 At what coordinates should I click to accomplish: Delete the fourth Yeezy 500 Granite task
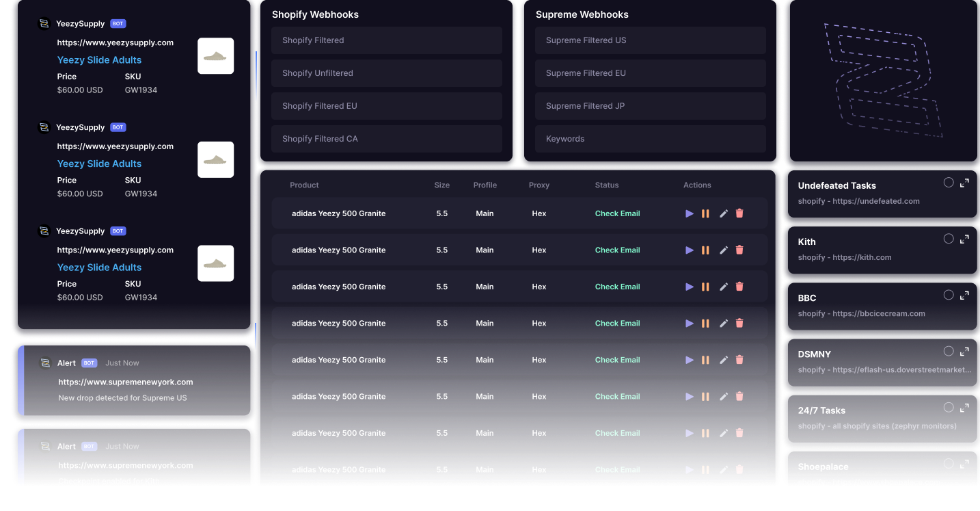pos(739,324)
